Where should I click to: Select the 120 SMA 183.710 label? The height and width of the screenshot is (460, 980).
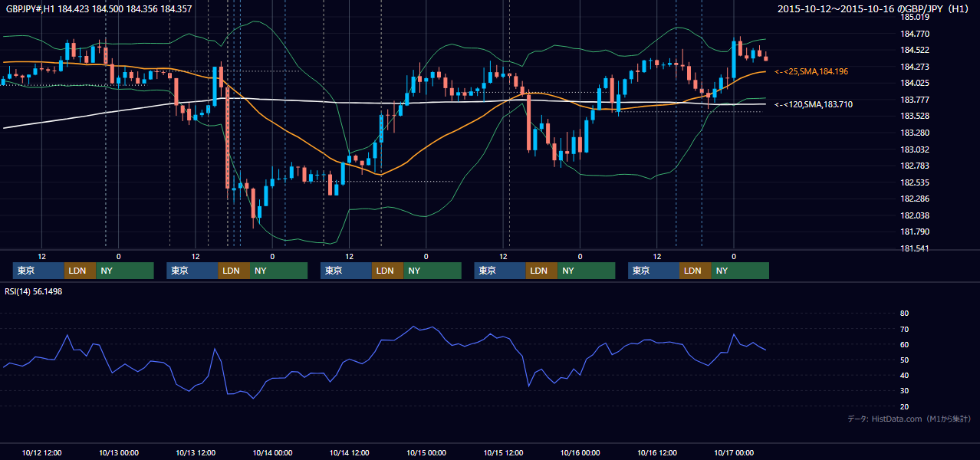pos(814,104)
